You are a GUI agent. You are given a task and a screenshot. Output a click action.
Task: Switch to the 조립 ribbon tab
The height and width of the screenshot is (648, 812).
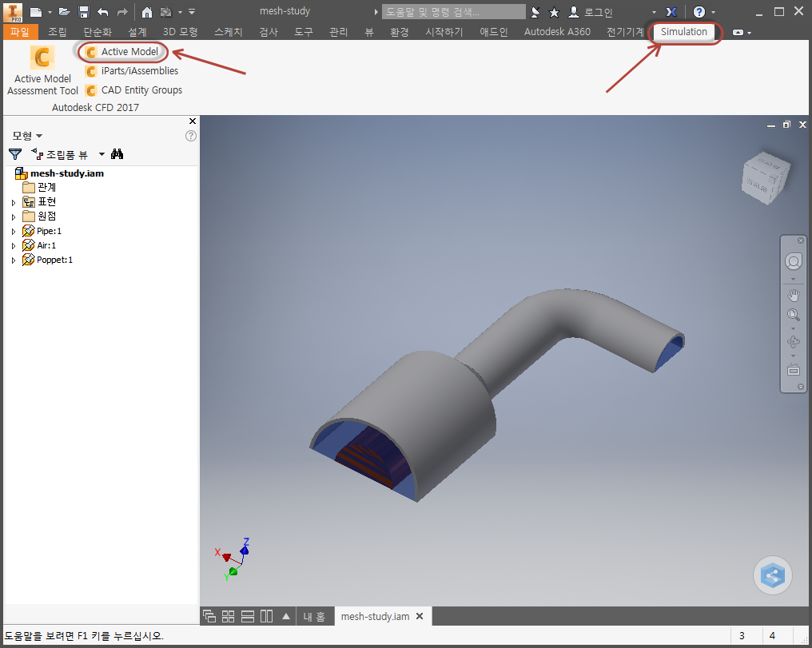[x=58, y=32]
